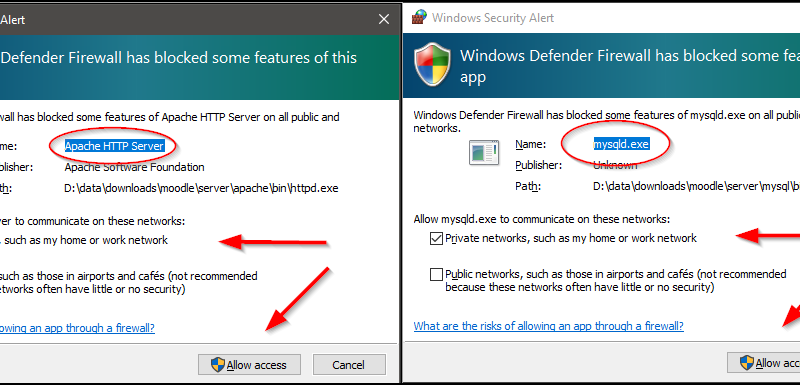Click Apache Software Foundation publisher text
This screenshot has height=385, width=800.
coord(135,167)
